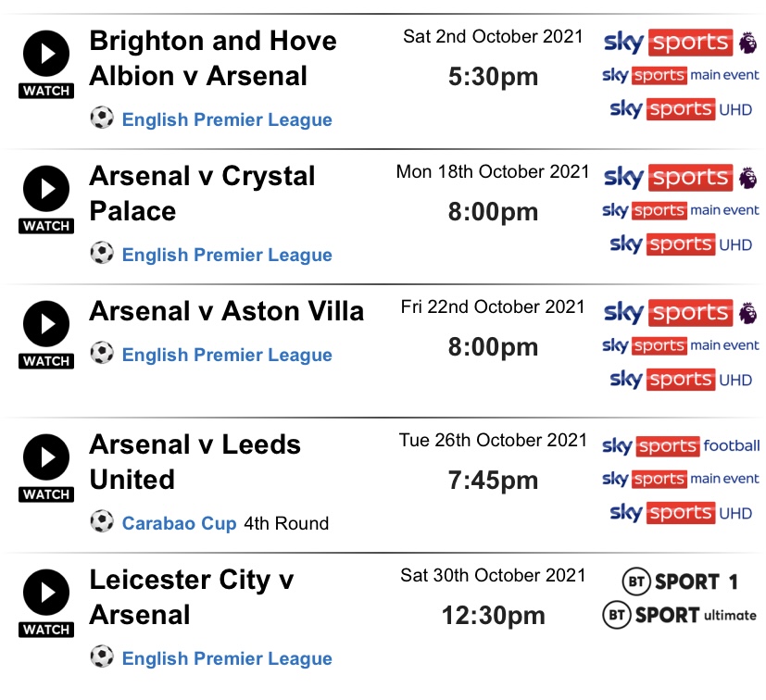
Task: Open the Arsenal v Crystal Palace match title
Action: tap(202, 194)
